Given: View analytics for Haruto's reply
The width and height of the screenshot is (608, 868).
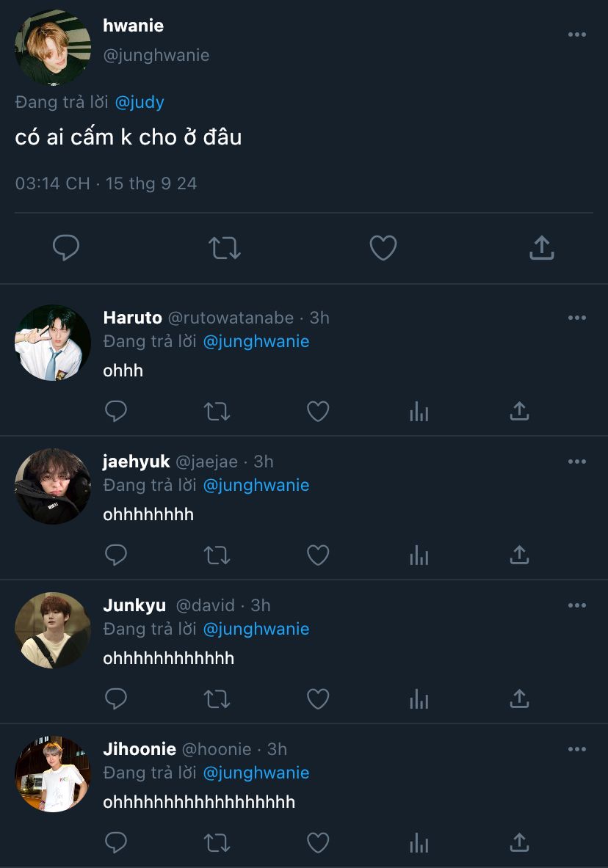Looking at the screenshot, I should (419, 412).
